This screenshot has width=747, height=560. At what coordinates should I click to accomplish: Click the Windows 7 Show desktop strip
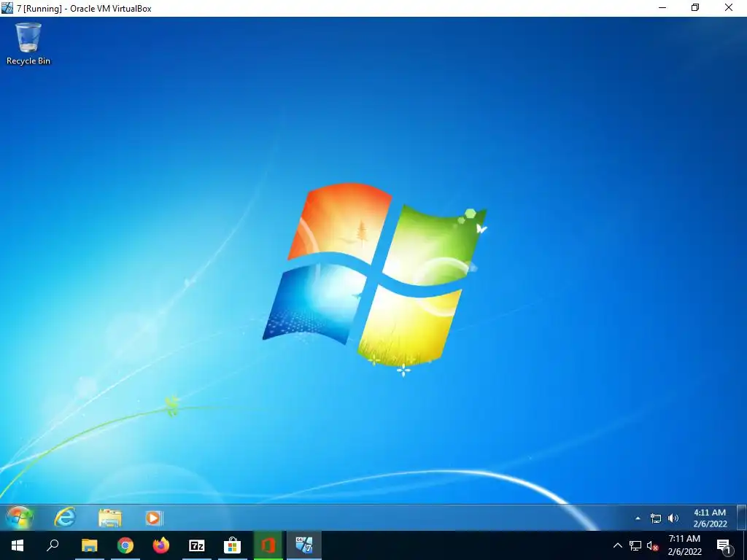(742, 518)
